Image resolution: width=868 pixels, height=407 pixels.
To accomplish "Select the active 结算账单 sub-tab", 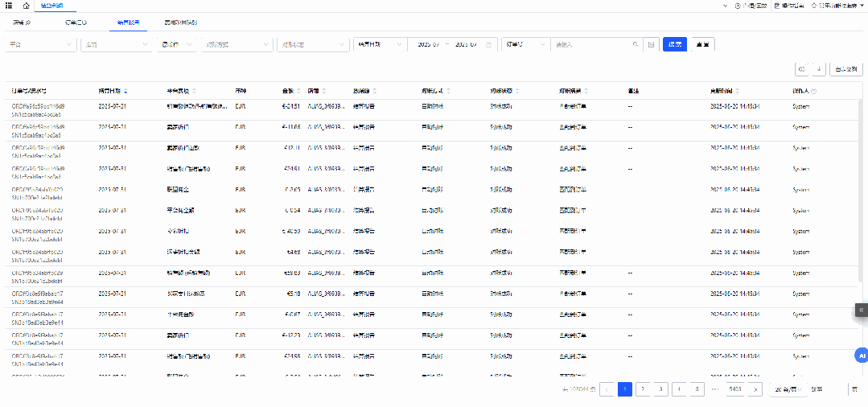I will pyautogui.click(x=128, y=23).
